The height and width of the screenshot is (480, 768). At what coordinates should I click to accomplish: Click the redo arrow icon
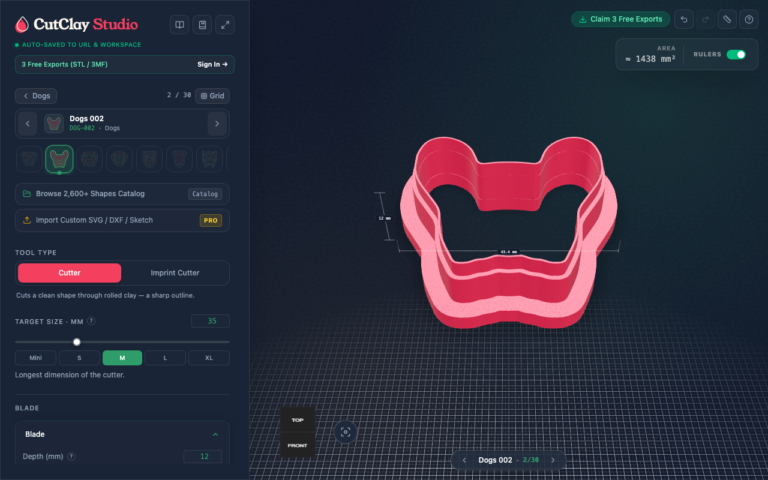click(x=705, y=20)
